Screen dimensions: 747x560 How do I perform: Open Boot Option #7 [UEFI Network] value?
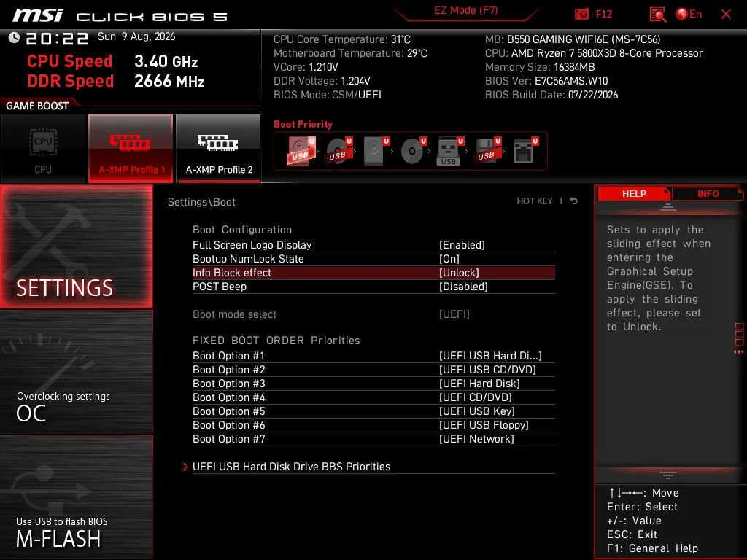click(476, 438)
